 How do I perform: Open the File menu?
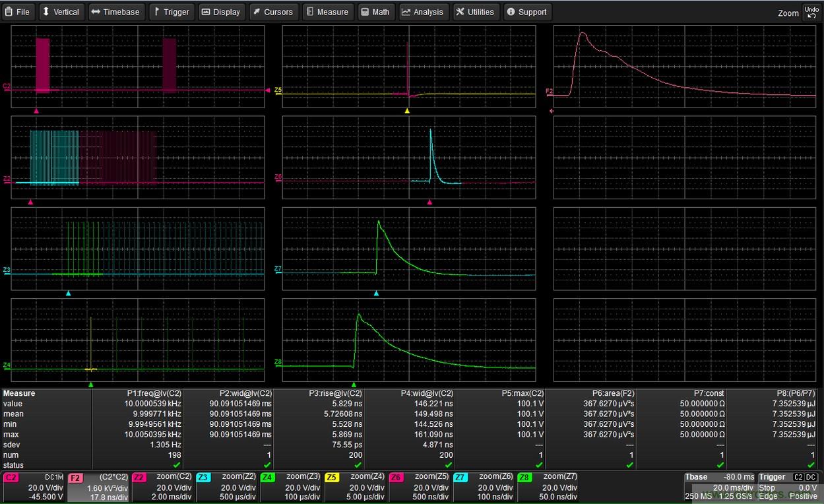click(17, 12)
